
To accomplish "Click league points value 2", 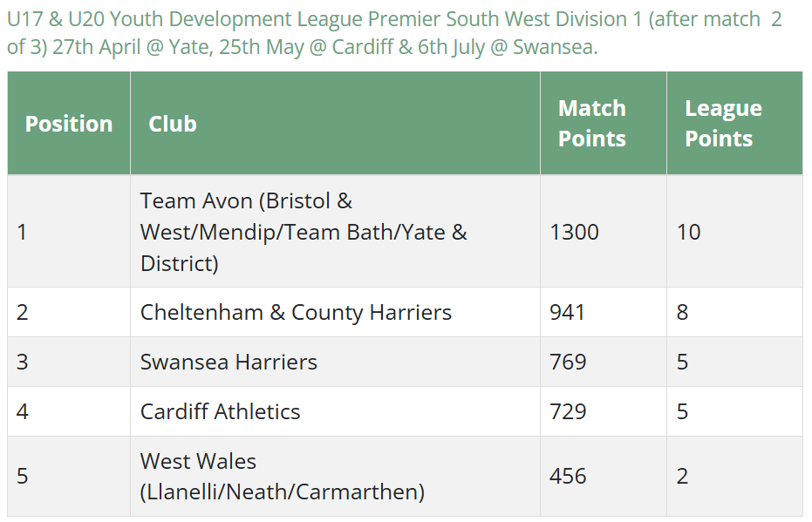I will (683, 476).
